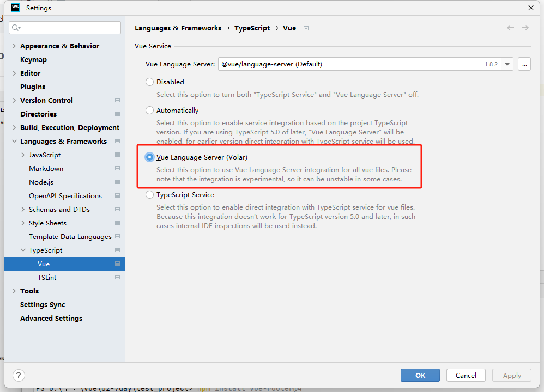
Task: Select Markdown in the settings tree
Action: click(x=46, y=168)
